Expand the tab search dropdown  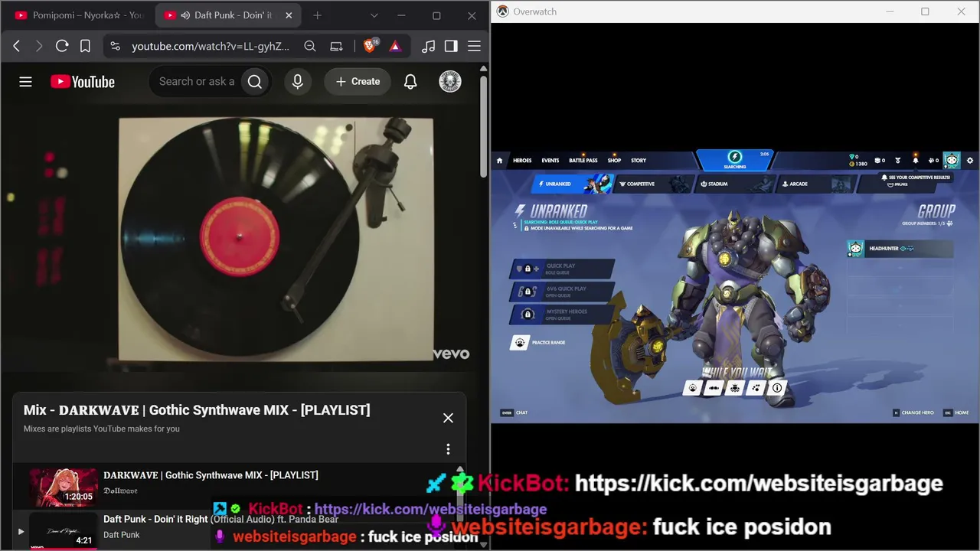374,15
